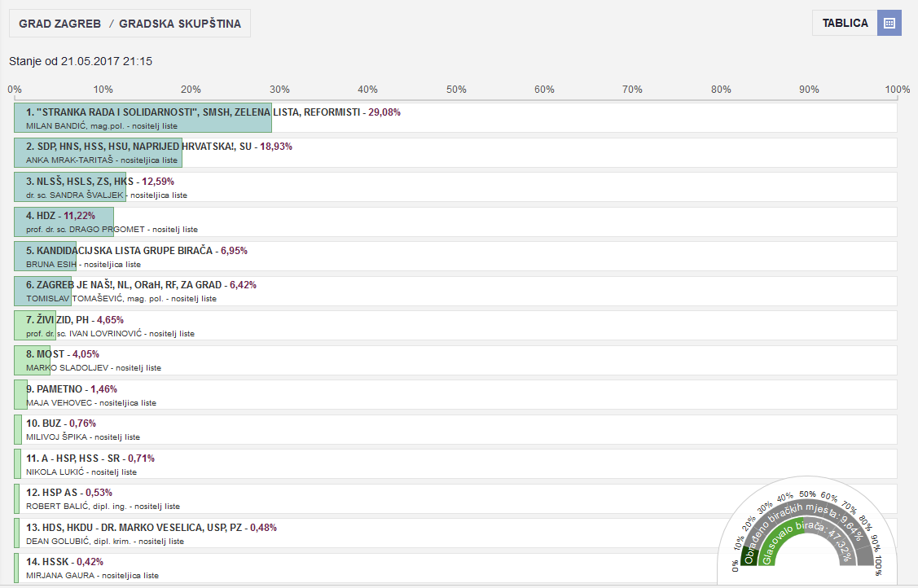
Task: Click the ŽIVI ZID, PH green bar
Action: (35, 326)
